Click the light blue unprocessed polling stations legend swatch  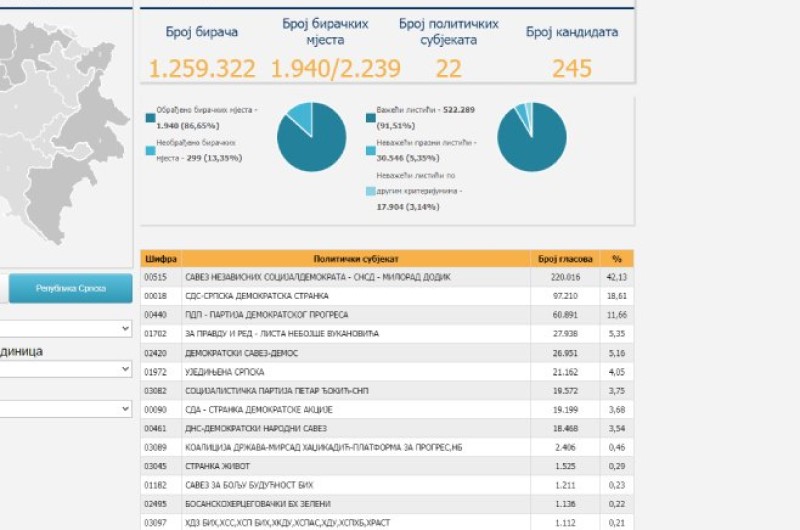(x=150, y=150)
